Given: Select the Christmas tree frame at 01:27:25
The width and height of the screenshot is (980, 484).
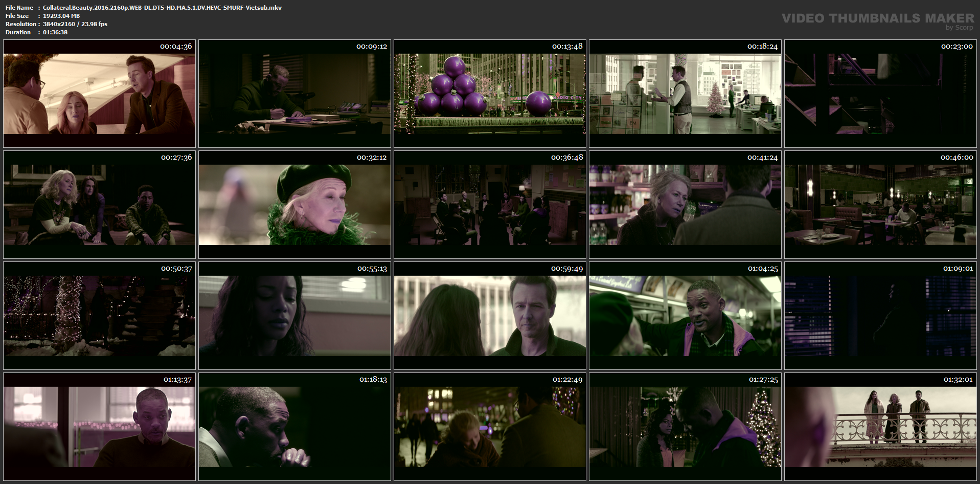Looking at the screenshot, I should coord(685,427).
